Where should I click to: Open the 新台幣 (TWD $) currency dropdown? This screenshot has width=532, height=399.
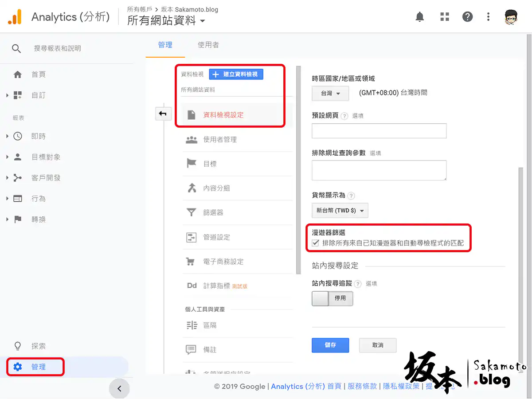point(340,211)
